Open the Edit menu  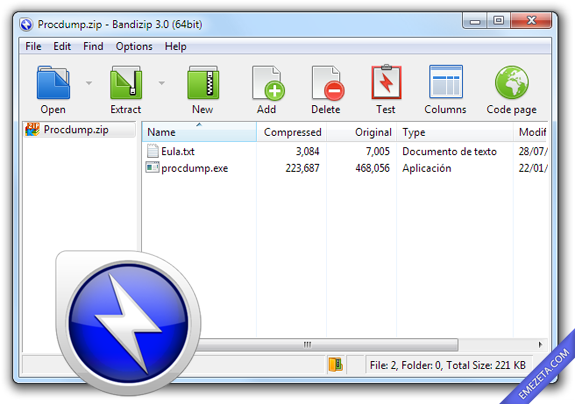pyautogui.click(x=62, y=46)
